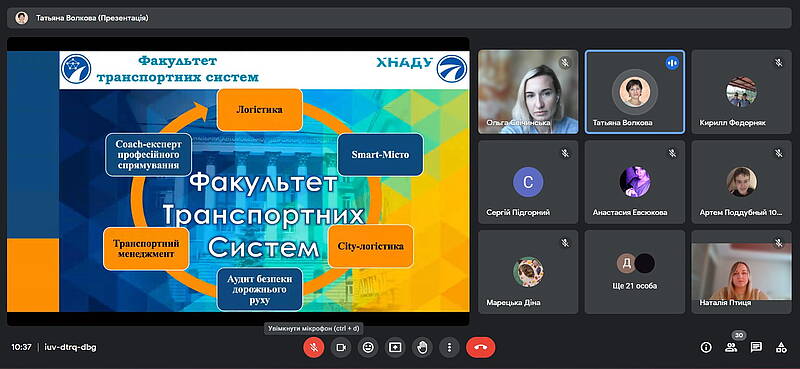Screen dimensions: 800x369
Task: Click Сергій Підгорний participant tile
Action: (528, 182)
